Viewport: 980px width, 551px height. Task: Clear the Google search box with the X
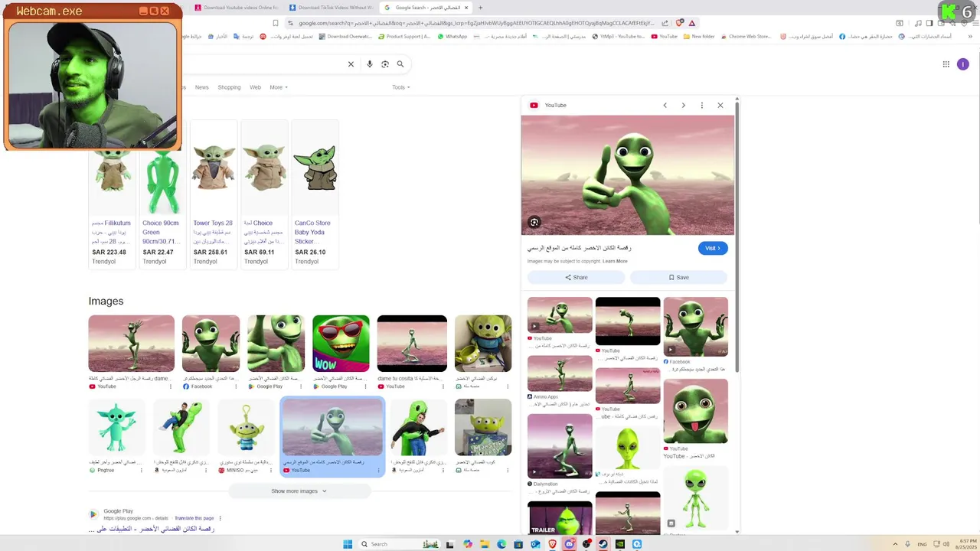[x=351, y=64]
